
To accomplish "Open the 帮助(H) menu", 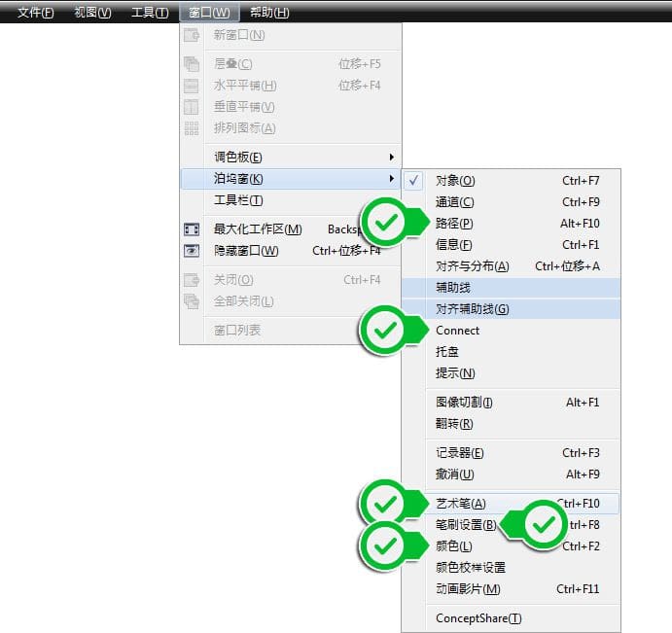I will pos(269,13).
